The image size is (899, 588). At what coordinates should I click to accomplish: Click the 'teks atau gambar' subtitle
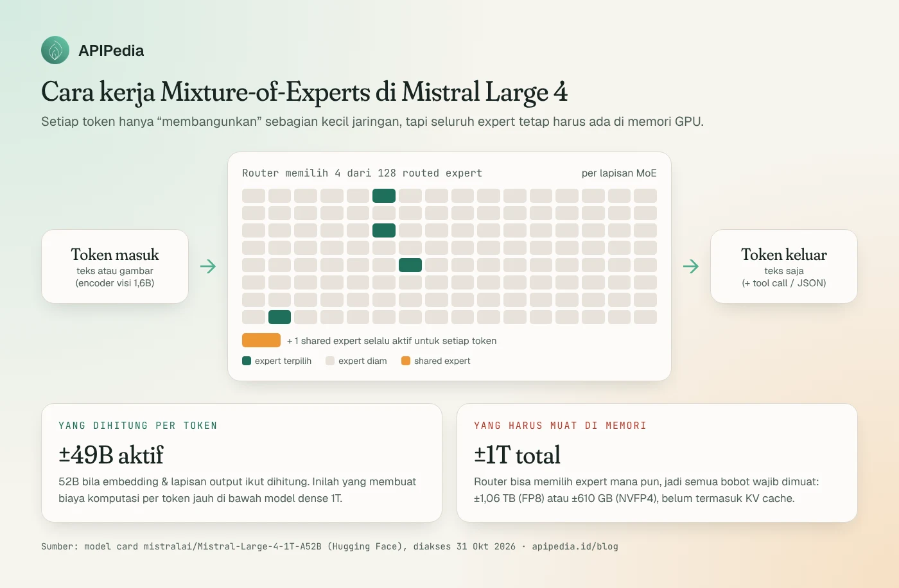pyautogui.click(x=115, y=271)
